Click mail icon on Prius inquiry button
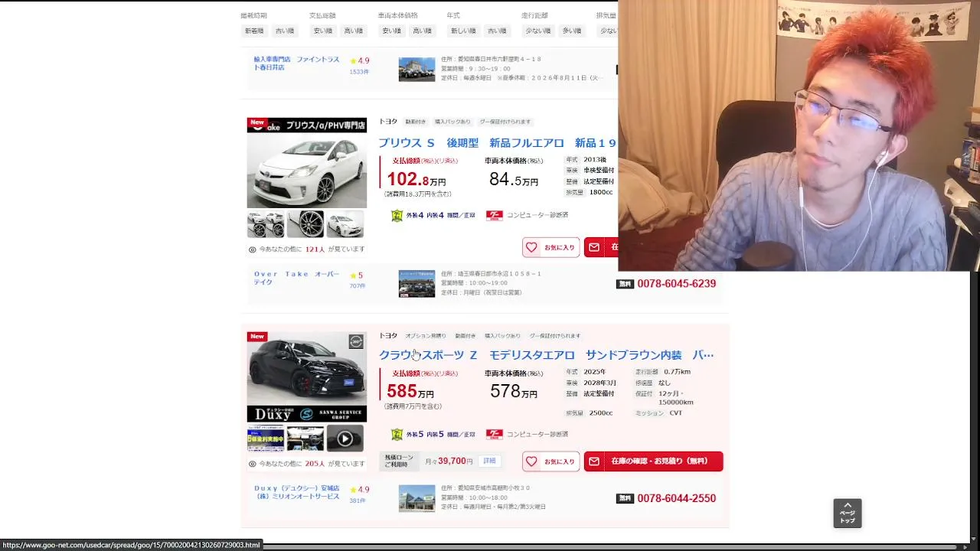 pyautogui.click(x=594, y=247)
